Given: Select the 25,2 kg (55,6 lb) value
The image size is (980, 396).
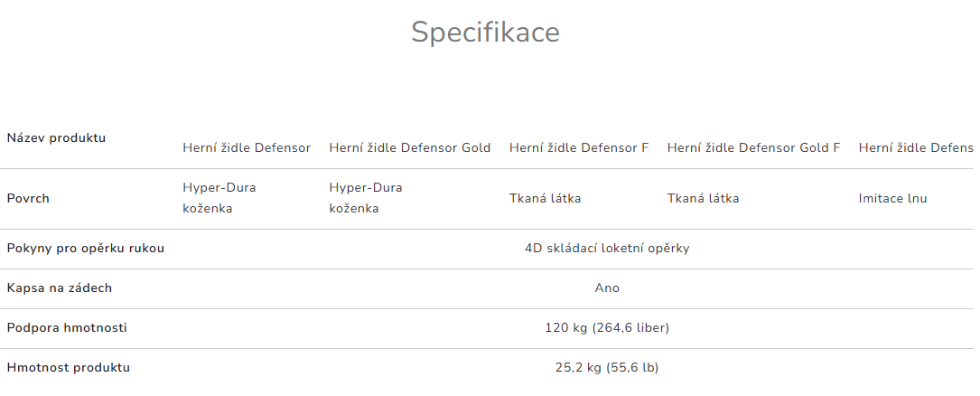Looking at the screenshot, I should pyautogui.click(x=607, y=368).
